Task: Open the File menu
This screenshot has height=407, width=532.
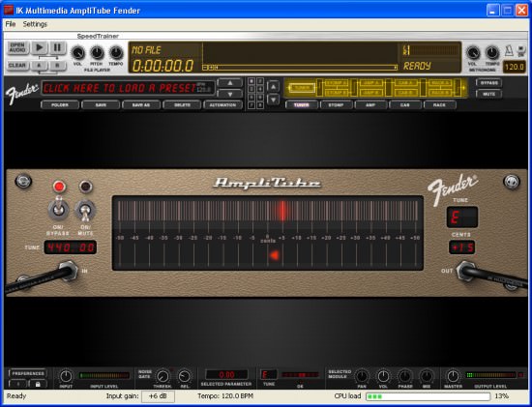Action: [x=11, y=24]
